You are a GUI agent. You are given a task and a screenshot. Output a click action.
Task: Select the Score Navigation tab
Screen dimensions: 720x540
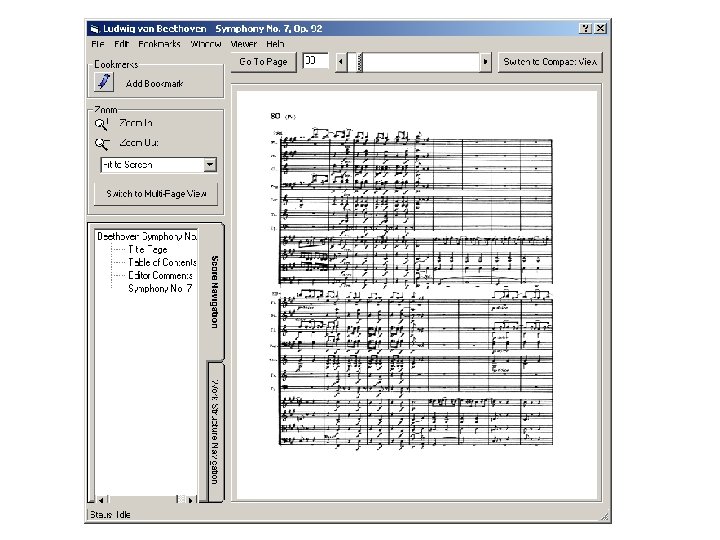(x=214, y=292)
